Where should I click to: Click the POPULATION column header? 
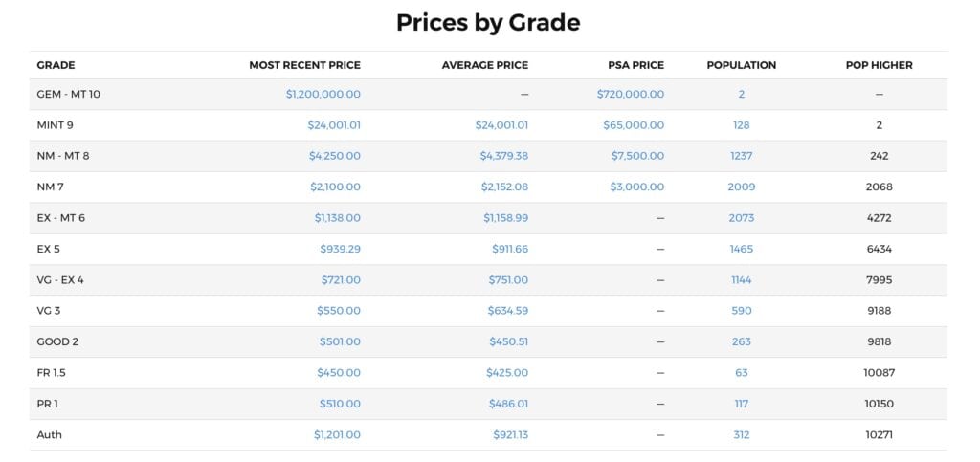(x=741, y=65)
